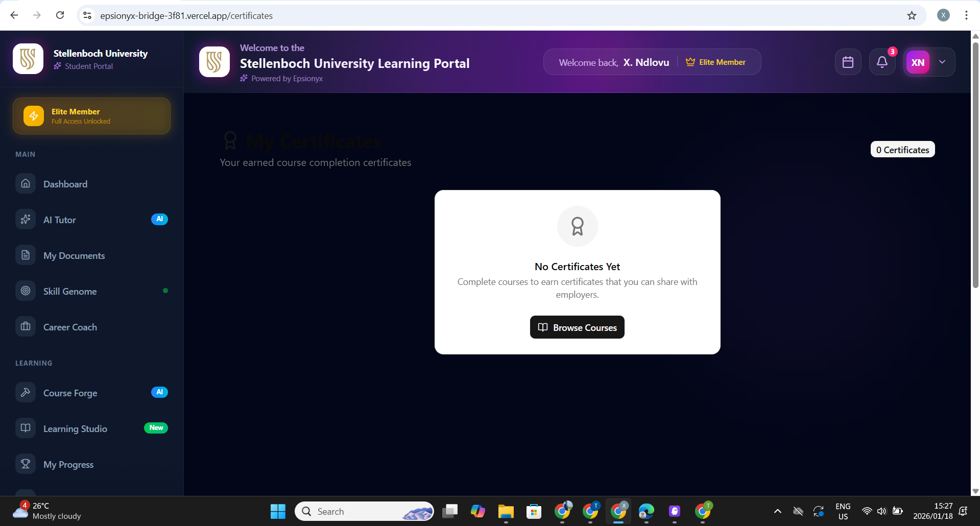Click the My Documents file icon
Screen dimensions: 980x526
tap(26, 255)
